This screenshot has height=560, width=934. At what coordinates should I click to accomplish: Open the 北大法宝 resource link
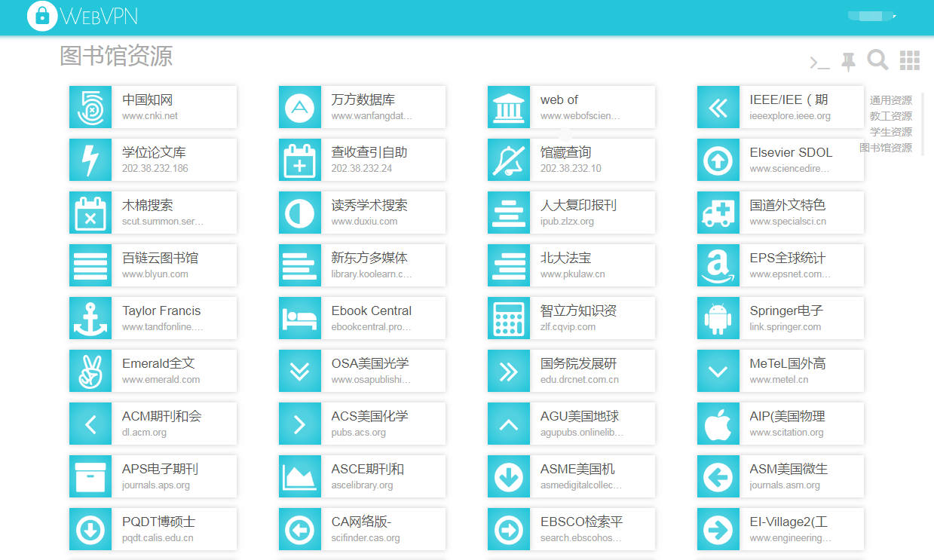pos(565,258)
